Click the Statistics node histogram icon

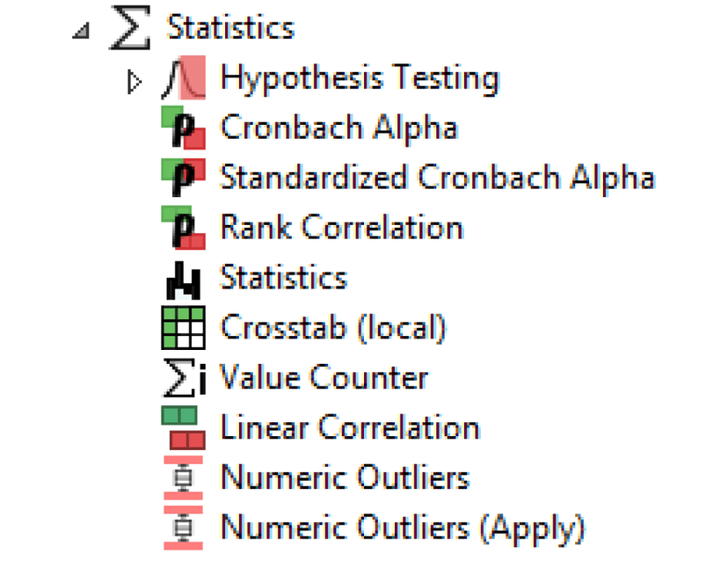tap(183, 280)
